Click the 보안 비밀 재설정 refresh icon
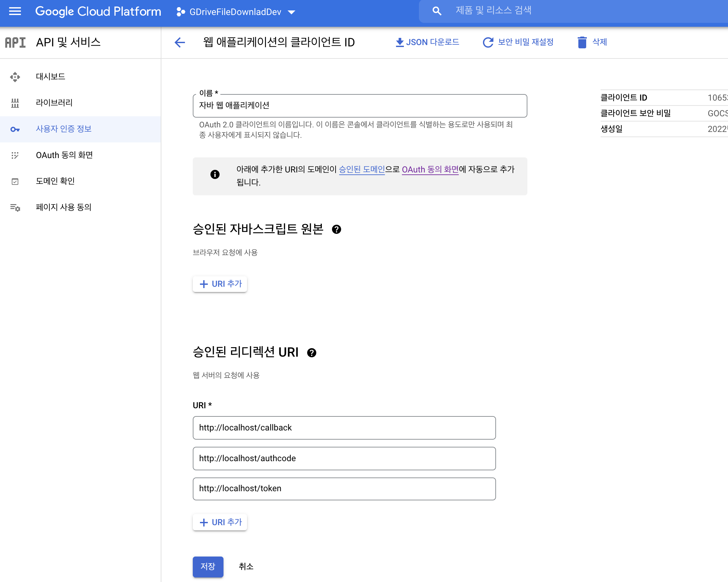The height and width of the screenshot is (582, 728). [x=488, y=42]
